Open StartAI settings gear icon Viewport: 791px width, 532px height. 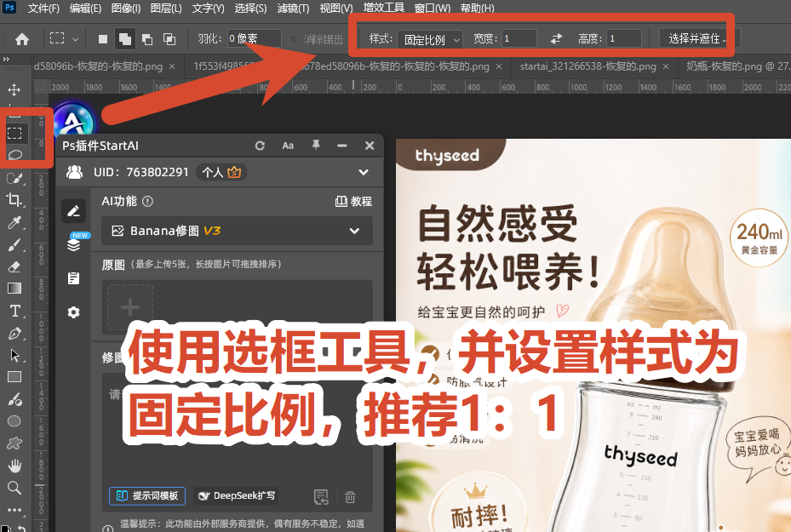74,312
